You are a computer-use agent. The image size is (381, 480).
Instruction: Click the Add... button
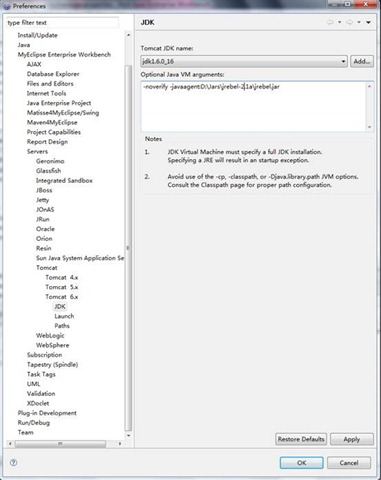(362, 61)
